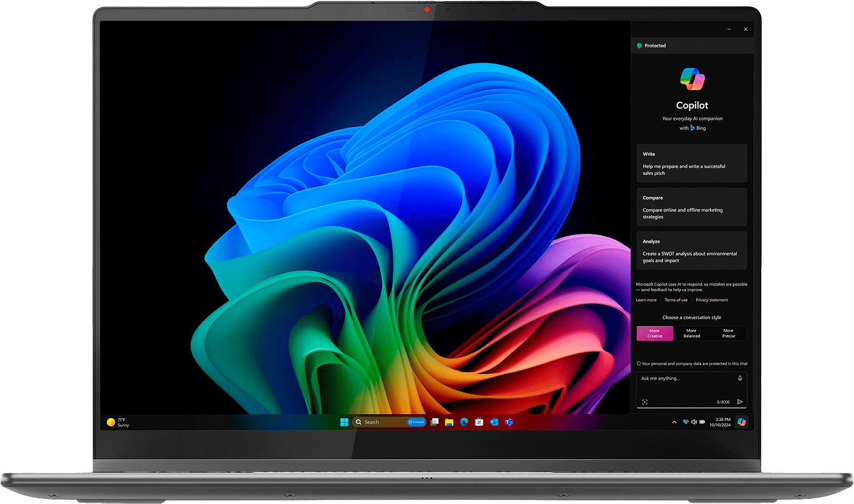Click the Windows Start button
854x504 pixels.
[x=344, y=422]
